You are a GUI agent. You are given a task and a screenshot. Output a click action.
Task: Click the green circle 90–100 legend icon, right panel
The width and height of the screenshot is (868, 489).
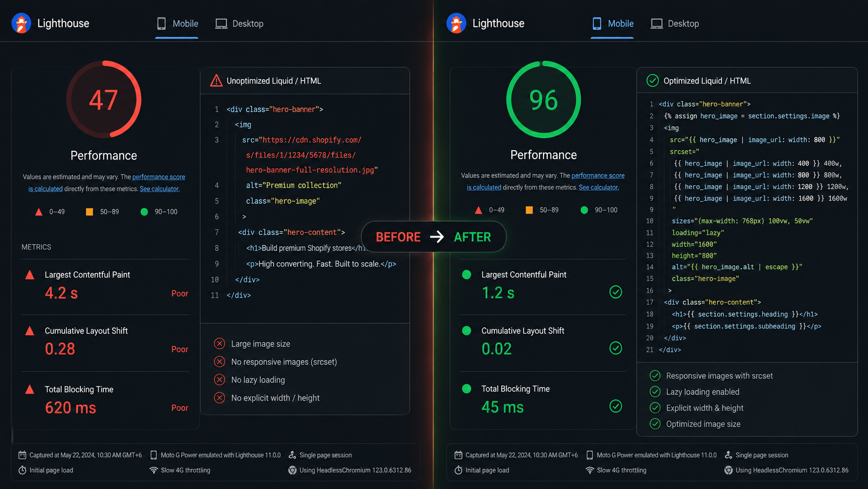584,210
